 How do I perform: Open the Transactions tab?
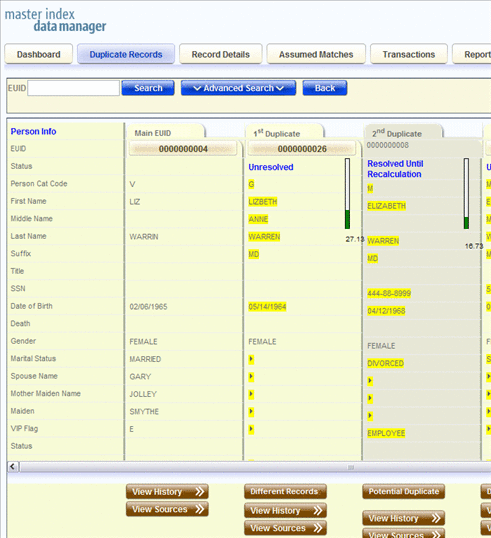click(x=409, y=54)
